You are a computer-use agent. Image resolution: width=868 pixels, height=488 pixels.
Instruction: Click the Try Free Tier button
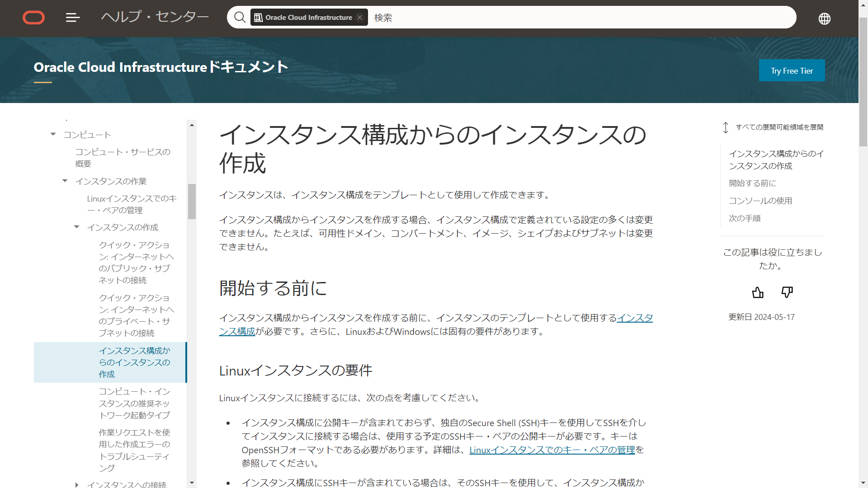click(792, 70)
